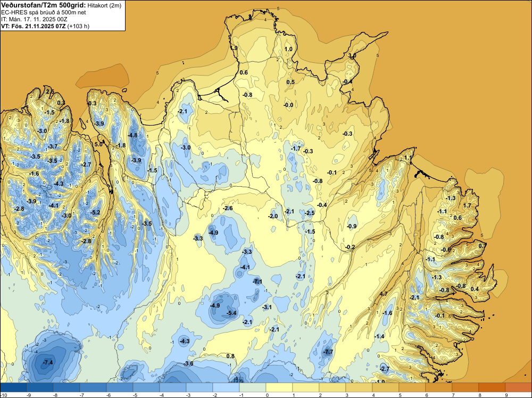Click the 'Veðurstofan/T2m 500grid:' title text
This screenshot has height=398, width=532.
(44, 5)
